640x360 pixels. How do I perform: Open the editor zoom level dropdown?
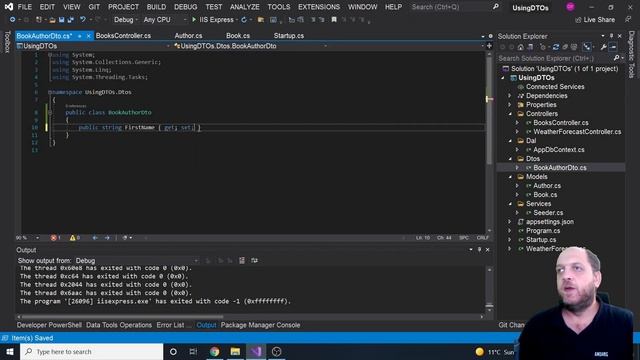click(x=28, y=238)
